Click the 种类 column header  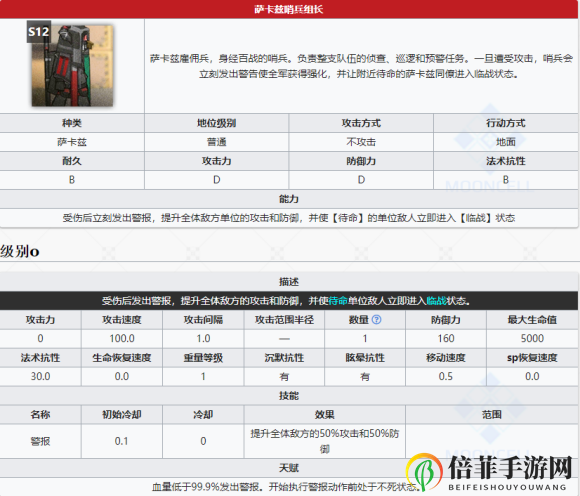tap(72, 123)
